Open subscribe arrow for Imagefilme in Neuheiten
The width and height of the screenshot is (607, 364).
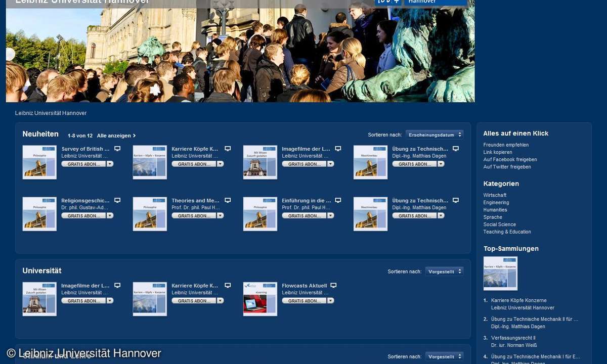[x=330, y=164]
